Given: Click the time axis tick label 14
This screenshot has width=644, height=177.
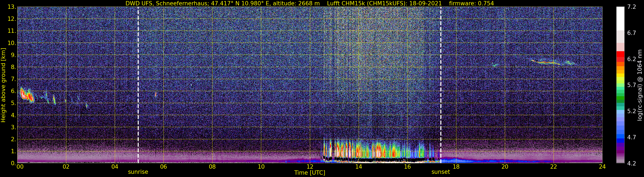Looking at the screenshot, I should tap(358, 167).
